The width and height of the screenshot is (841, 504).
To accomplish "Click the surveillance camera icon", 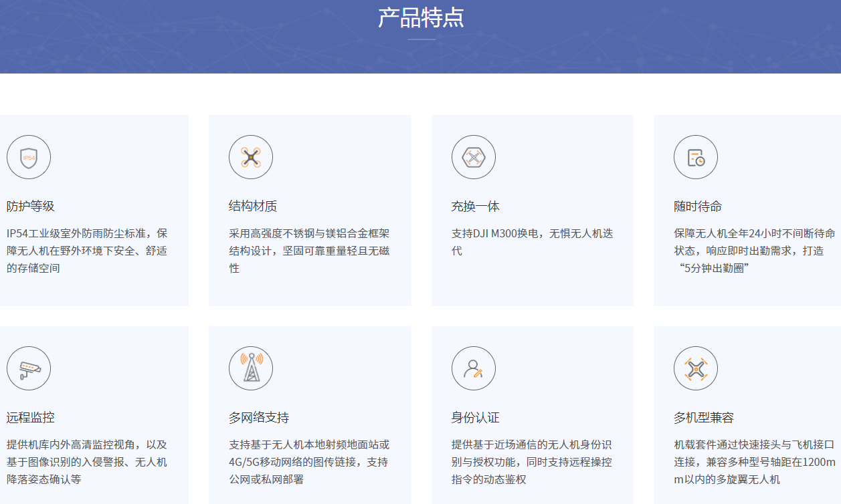I will [x=29, y=368].
